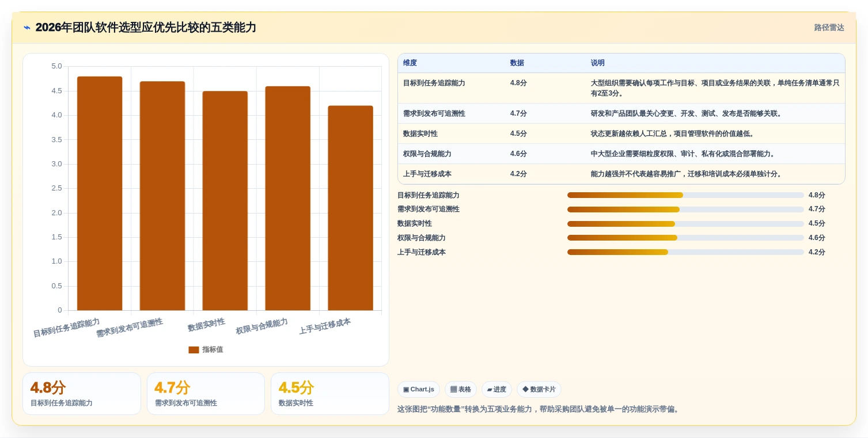
Task: Click table cell 上手与迁移成本
Action: (427, 174)
